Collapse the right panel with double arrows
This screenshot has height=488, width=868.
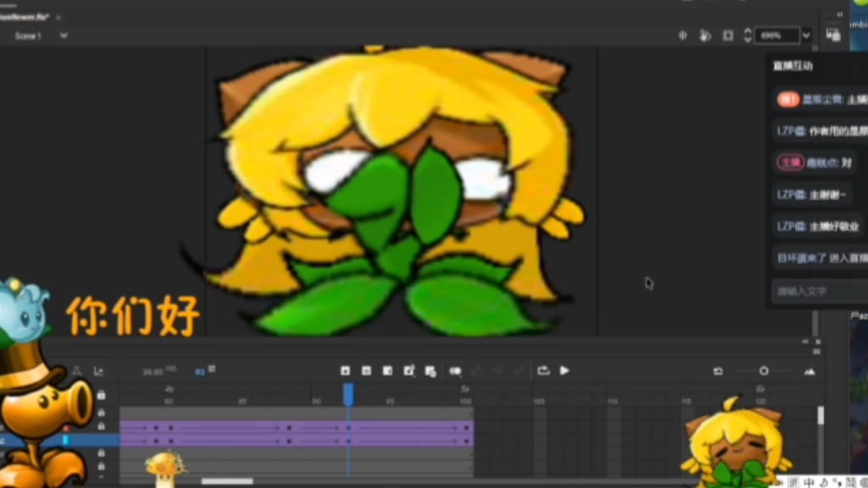840,14
